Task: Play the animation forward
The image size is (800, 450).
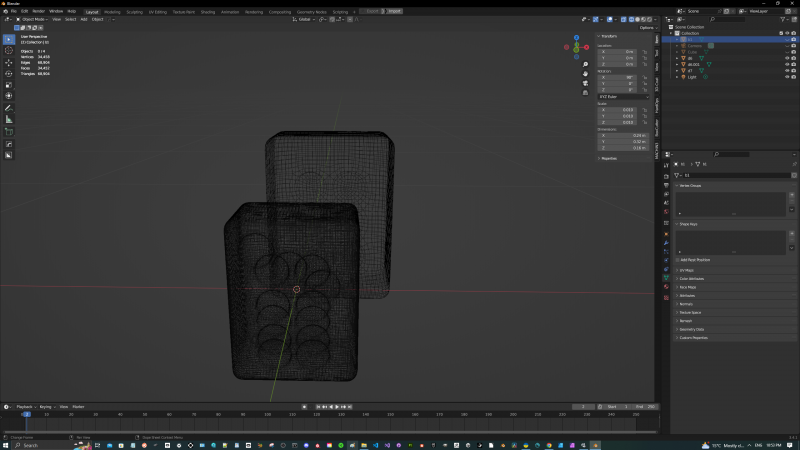Action: [337, 407]
